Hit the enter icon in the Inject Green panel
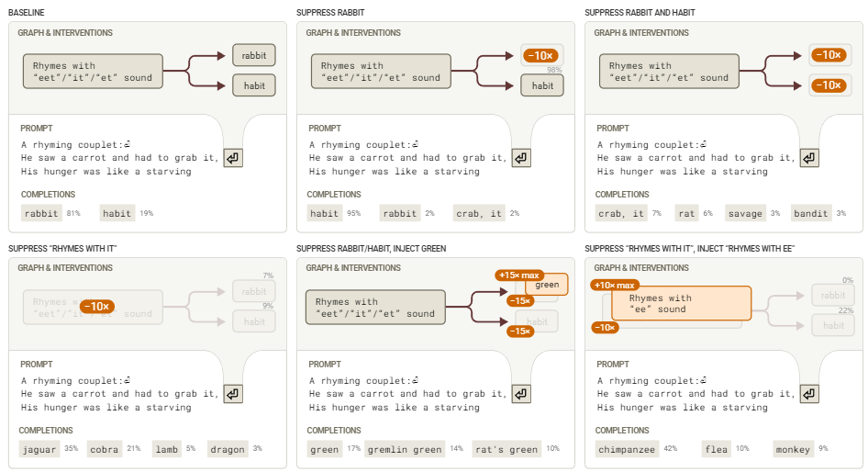This screenshot has width=868, height=472. 521,394
